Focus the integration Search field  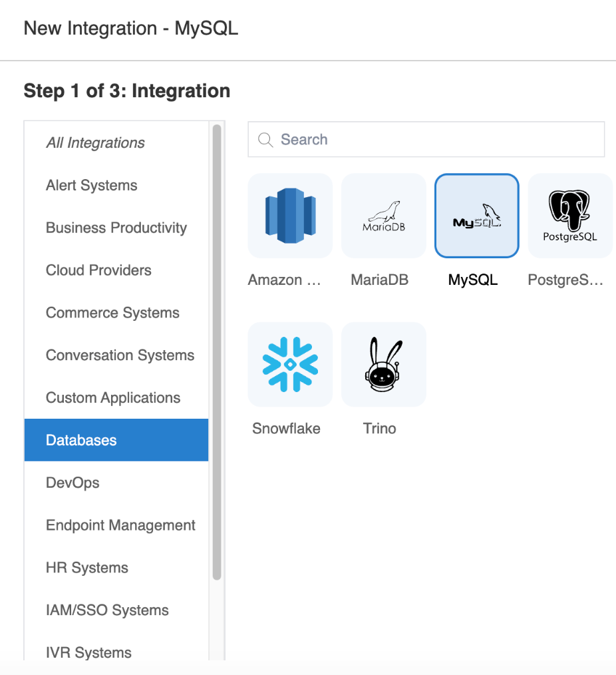[426, 140]
